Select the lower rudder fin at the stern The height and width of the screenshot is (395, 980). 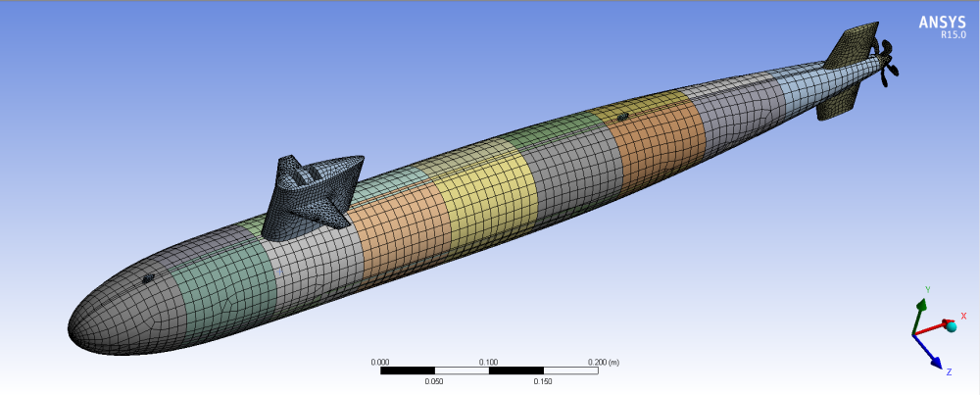click(x=838, y=100)
